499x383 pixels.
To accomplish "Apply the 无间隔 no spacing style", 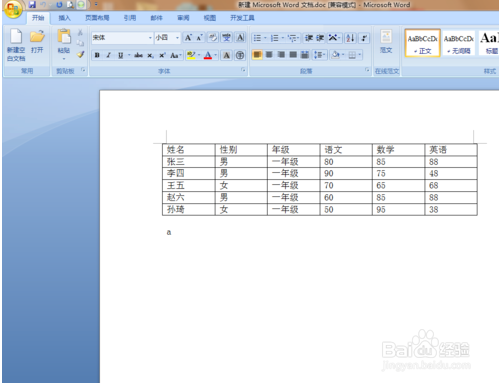I will [459, 43].
